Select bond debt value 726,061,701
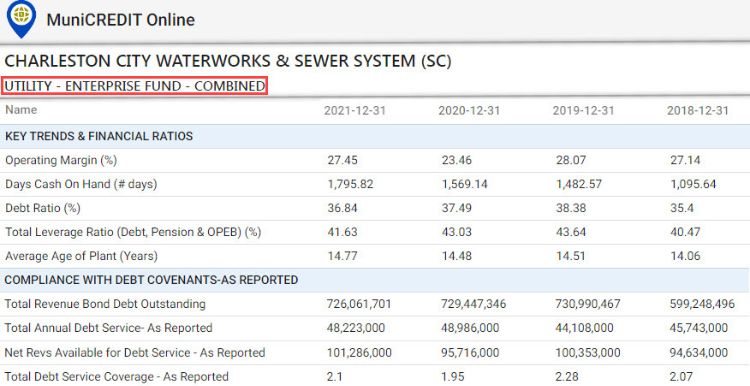Screen dimensions: 750x386 click(359, 304)
